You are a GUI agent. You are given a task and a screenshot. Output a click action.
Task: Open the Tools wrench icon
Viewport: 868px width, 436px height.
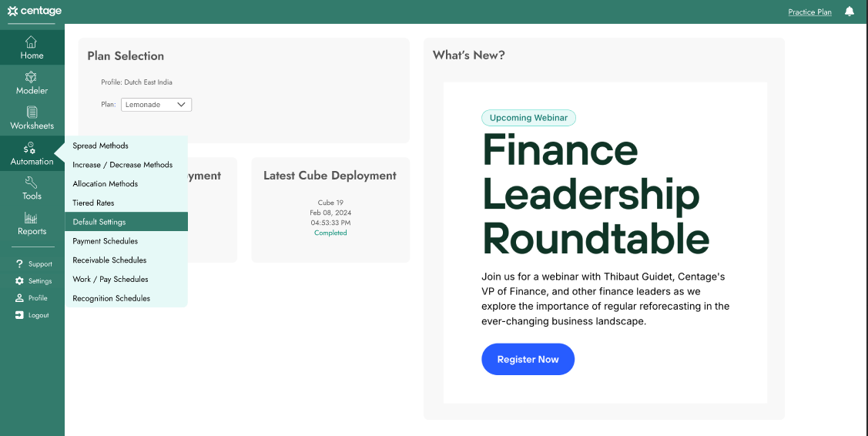(x=32, y=183)
